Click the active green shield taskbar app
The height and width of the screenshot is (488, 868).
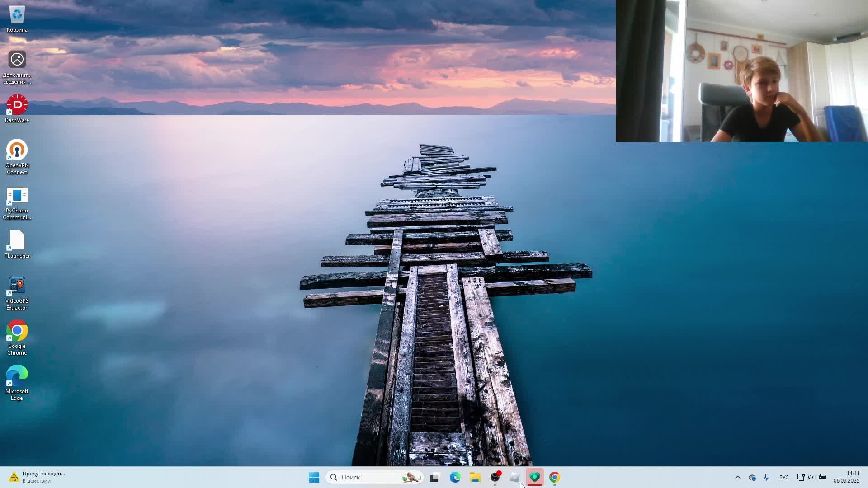point(535,477)
